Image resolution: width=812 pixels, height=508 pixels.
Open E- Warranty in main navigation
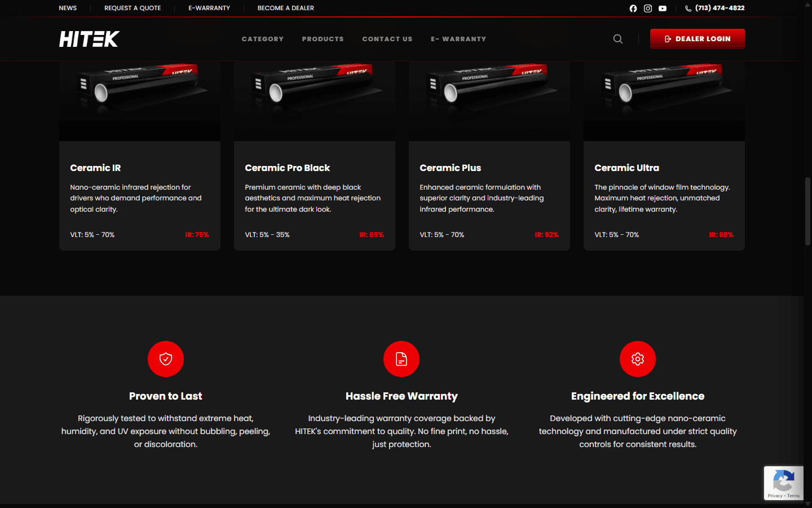458,39
